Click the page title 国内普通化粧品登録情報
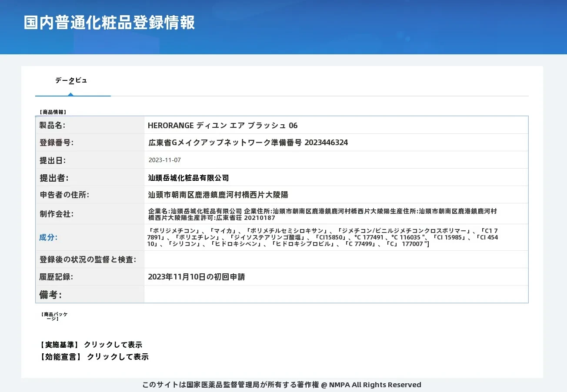The width and height of the screenshot is (567, 392). [x=109, y=23]
